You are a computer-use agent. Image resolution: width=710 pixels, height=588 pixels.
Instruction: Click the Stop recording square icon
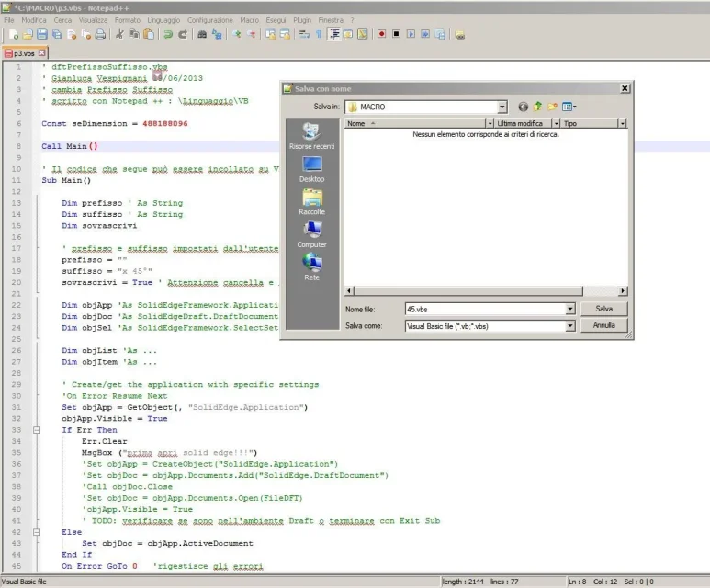396,34
